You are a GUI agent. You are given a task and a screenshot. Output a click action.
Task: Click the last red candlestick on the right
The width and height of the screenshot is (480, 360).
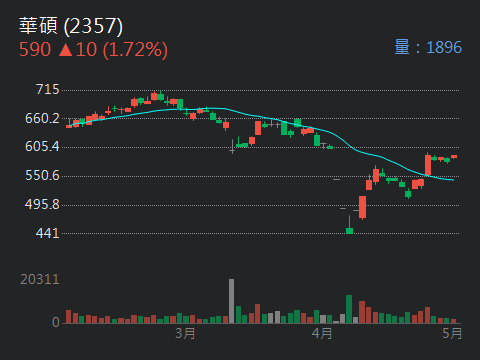pos(454,157)
